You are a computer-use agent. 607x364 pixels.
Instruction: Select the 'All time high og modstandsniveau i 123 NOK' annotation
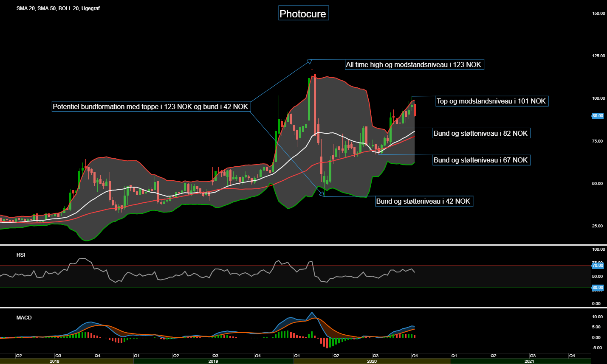click(x=414, y=64)
